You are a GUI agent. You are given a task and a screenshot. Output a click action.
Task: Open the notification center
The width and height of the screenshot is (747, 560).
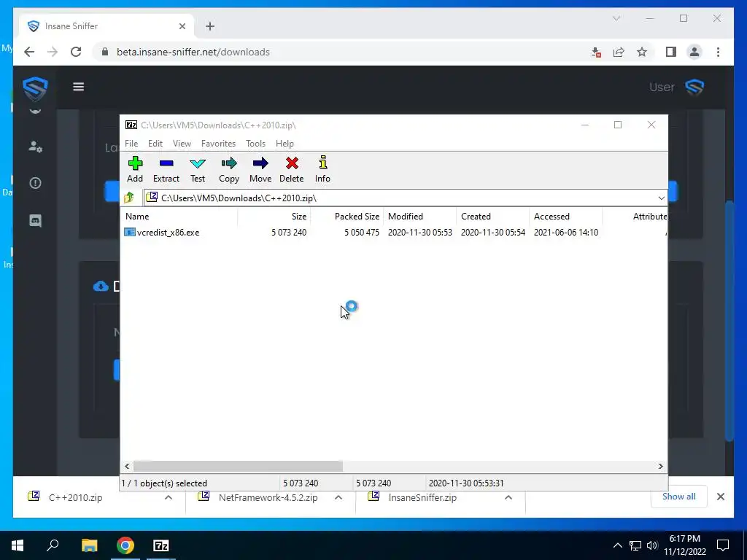point(723,545)
